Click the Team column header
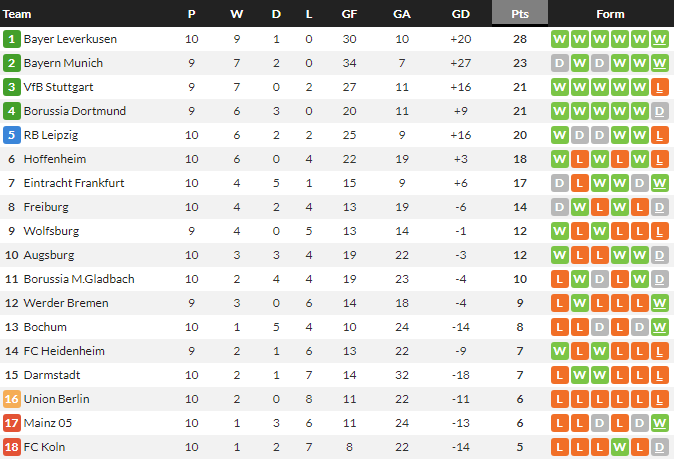 (x=18, y=14)
